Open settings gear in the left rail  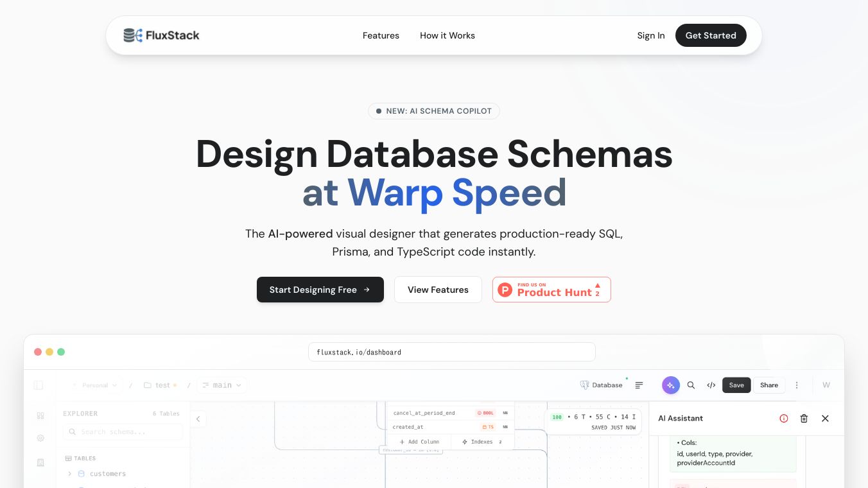40,439
